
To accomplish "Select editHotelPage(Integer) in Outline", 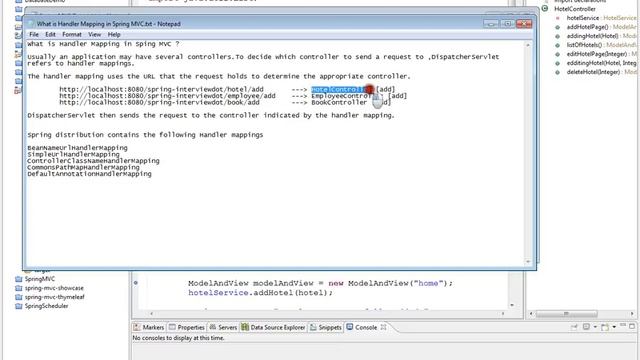I will 601,54.
